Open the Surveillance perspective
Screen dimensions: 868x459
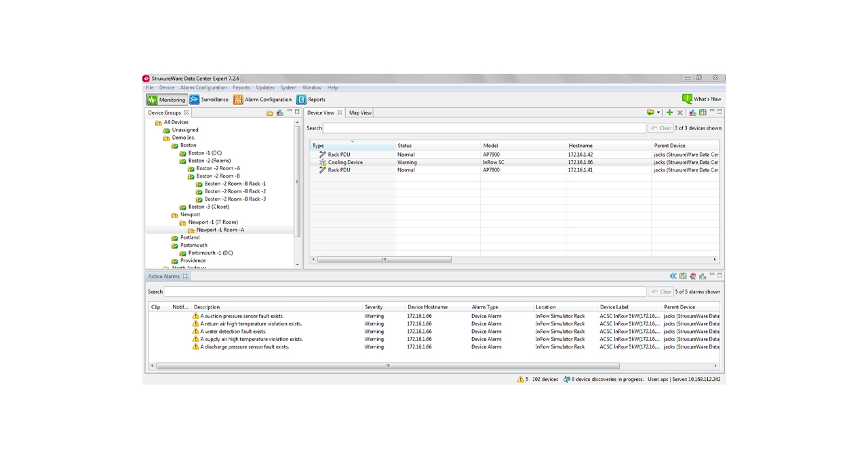[x=209, y=100]
